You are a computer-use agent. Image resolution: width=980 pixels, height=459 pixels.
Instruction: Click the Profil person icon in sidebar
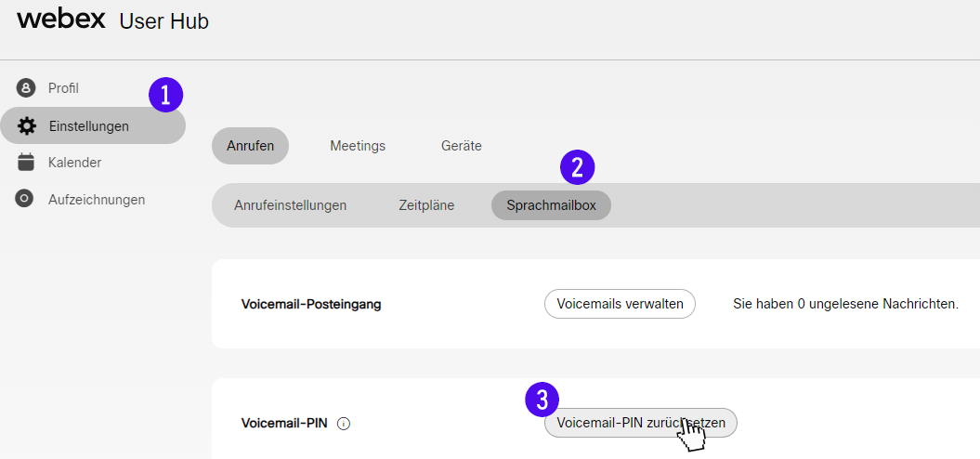tap(26, 88)
